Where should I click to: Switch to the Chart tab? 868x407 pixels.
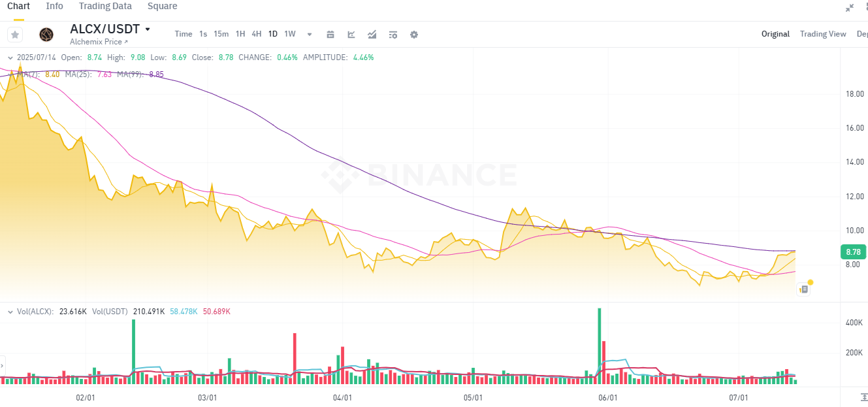[18, 6]
